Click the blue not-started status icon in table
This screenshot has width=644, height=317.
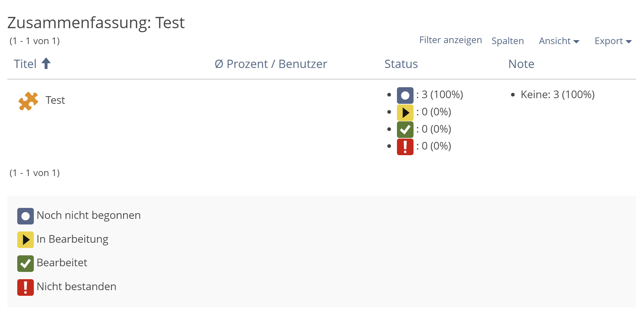click(405, 95)
